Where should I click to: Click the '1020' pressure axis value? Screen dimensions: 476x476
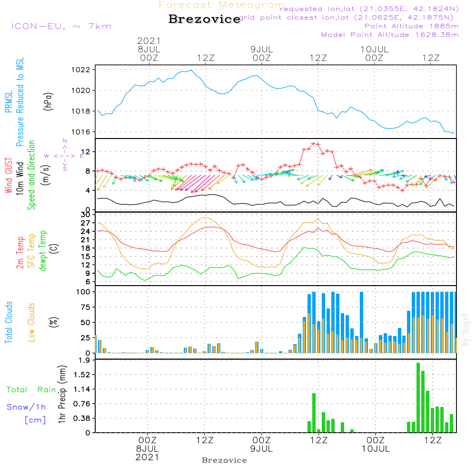81,90
